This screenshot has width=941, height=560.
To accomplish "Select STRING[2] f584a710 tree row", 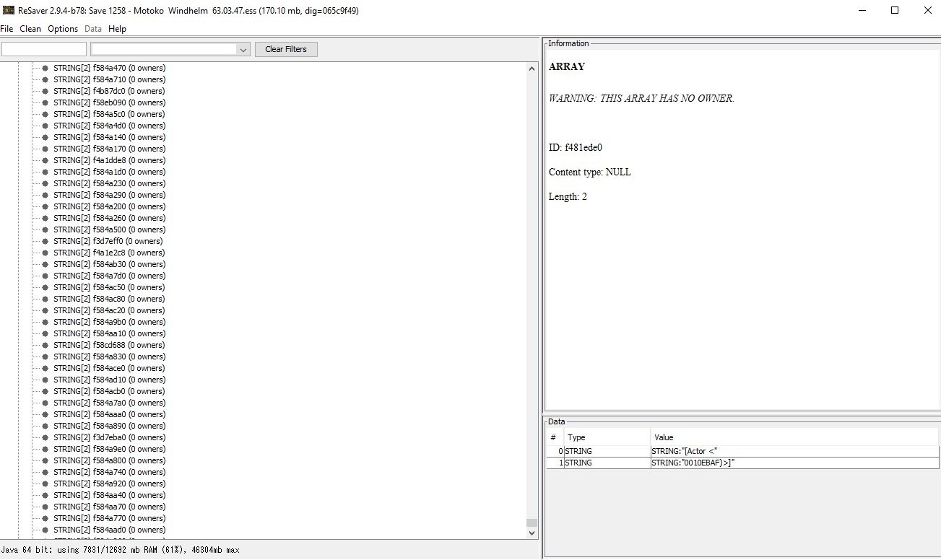I will pos(108,79).
